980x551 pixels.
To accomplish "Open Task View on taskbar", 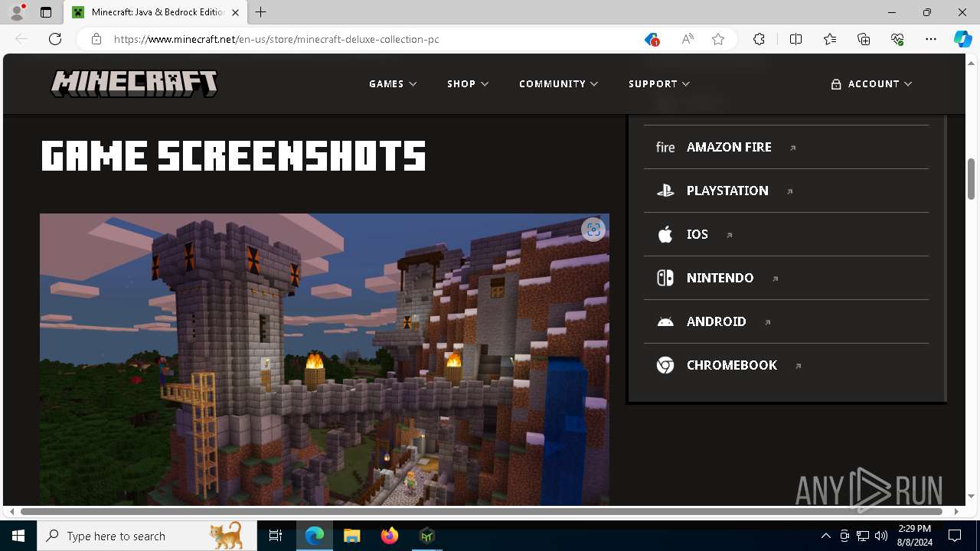I will tap(276, 536).
